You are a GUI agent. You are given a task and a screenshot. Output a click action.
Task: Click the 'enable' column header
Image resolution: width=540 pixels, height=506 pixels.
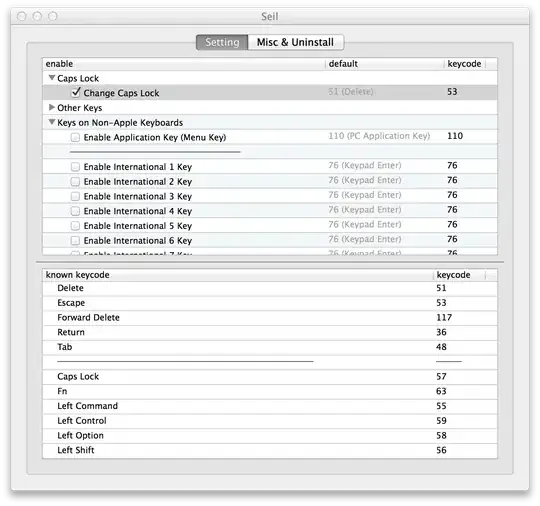pyautogui.click(x=184, y=64)
